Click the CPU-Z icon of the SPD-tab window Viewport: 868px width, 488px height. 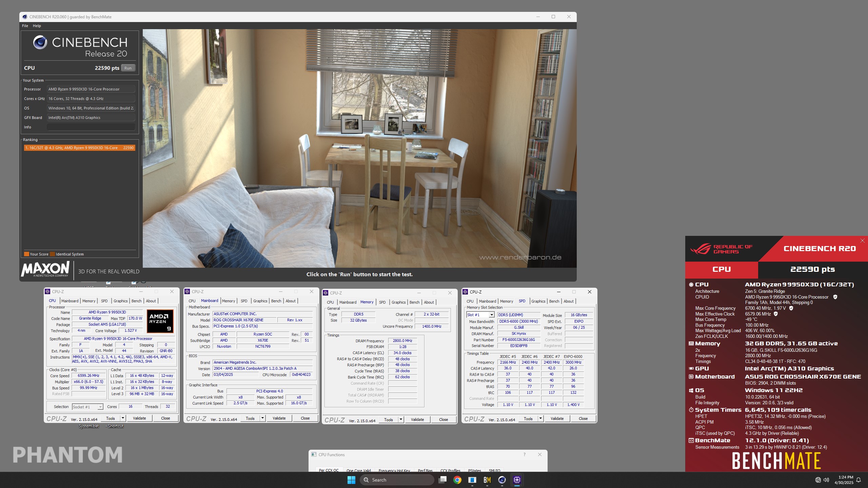tap(465, 292)
